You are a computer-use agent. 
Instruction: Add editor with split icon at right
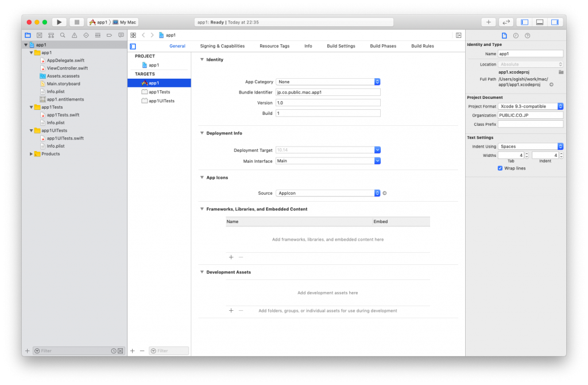(458, 35)
